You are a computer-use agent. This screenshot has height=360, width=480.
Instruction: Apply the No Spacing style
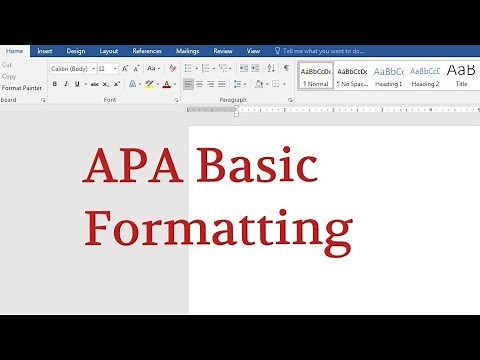[352, 77]
